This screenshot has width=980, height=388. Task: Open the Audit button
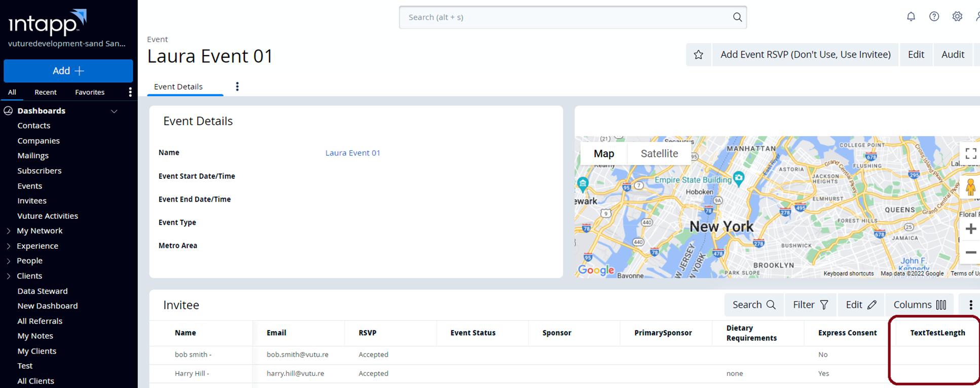[953, 55]
